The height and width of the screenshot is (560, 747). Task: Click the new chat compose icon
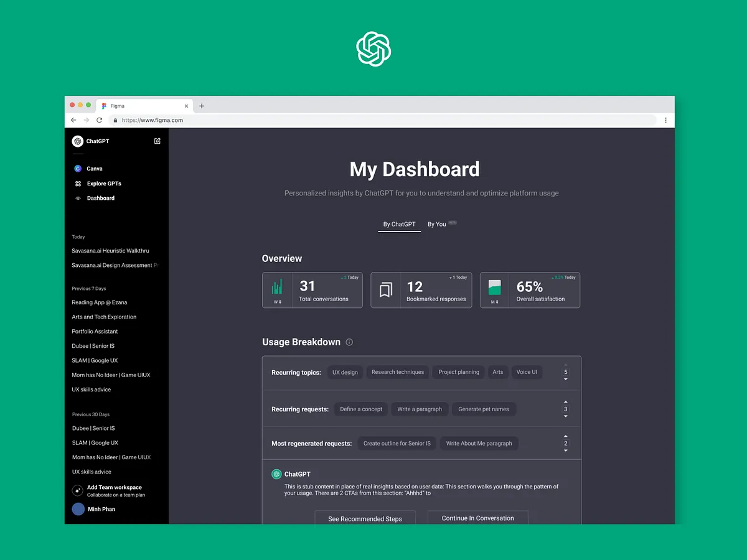157,141
